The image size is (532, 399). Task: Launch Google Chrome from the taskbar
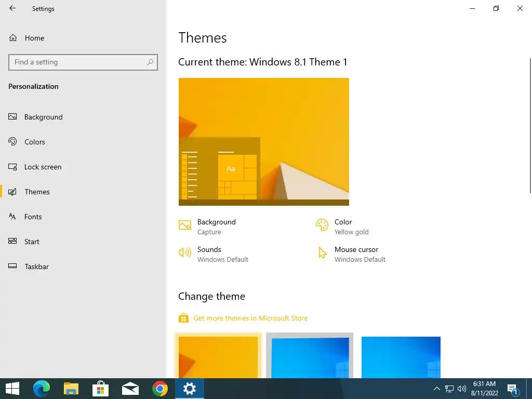click(160, 389)
